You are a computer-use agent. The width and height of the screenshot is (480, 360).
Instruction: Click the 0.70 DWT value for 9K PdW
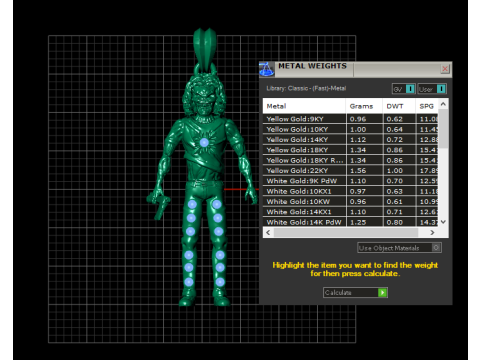[395, 181]
